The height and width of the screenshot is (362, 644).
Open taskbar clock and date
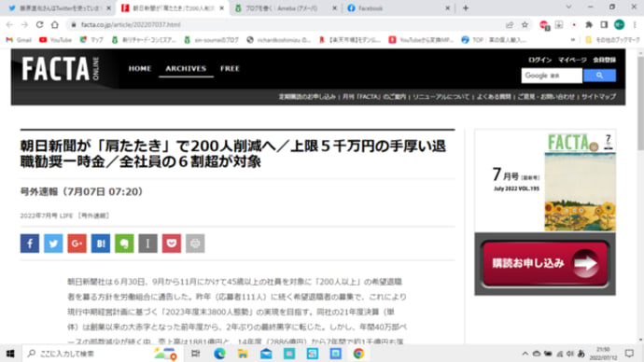pos(603,354)
